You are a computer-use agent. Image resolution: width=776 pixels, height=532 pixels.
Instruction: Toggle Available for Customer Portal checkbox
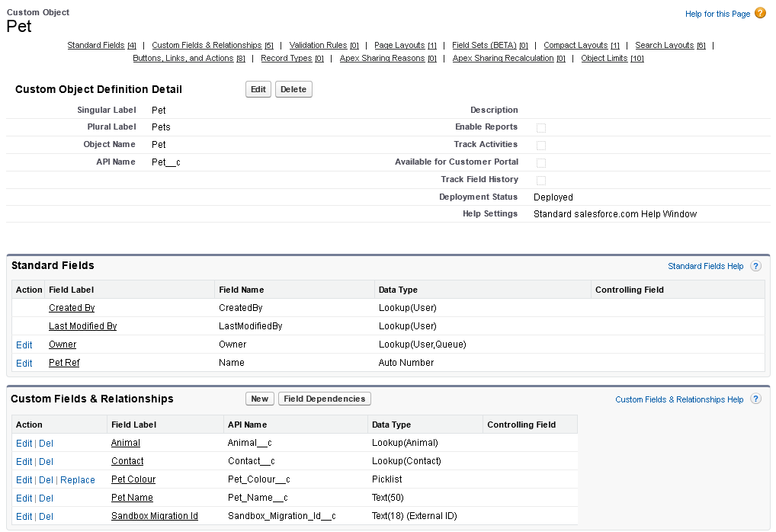click(x=541, y=163)
